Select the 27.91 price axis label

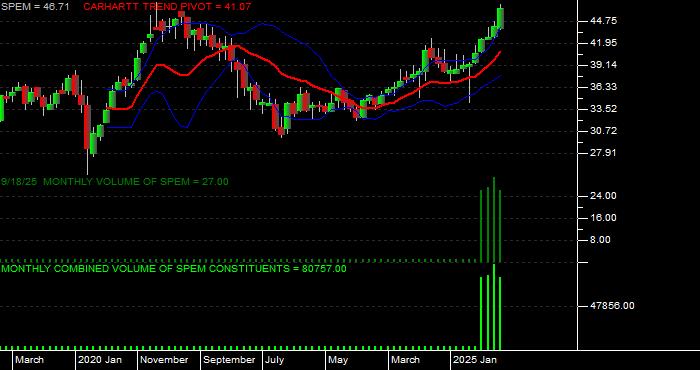point(603,153)
